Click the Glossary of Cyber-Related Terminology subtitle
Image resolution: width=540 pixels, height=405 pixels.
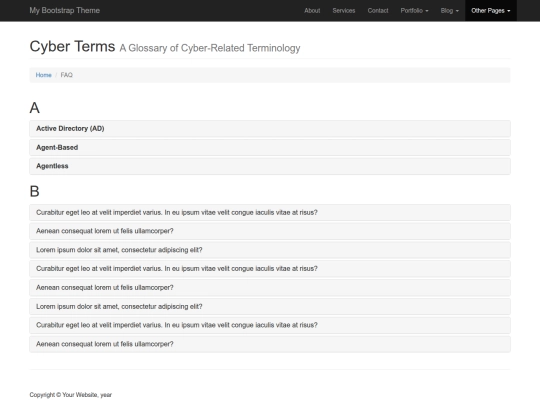210,48
